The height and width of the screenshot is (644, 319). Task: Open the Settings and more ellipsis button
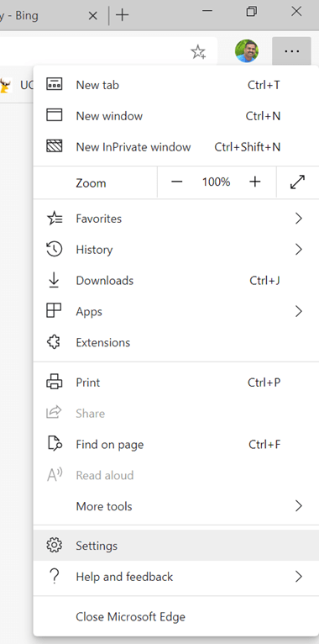(291, 51)
